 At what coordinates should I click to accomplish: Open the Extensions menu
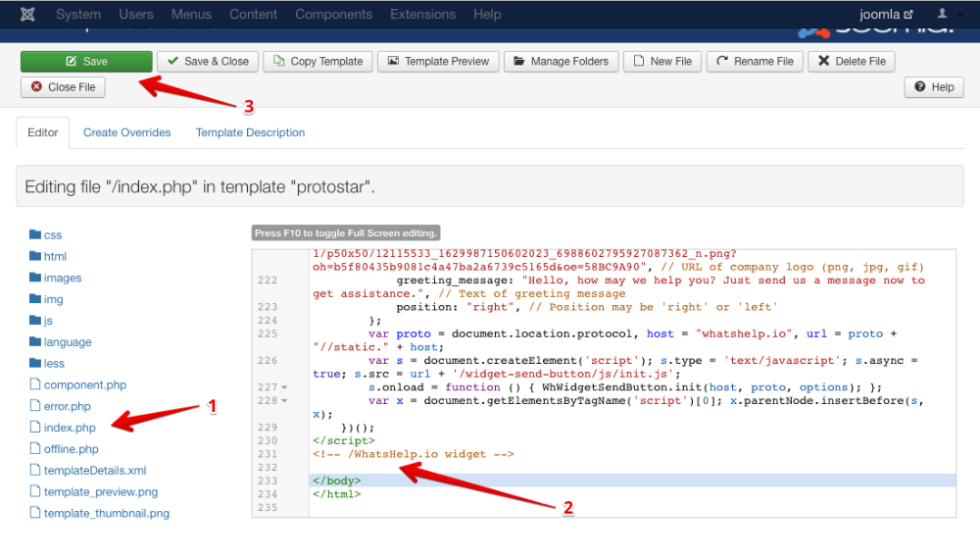click(421, 15)
